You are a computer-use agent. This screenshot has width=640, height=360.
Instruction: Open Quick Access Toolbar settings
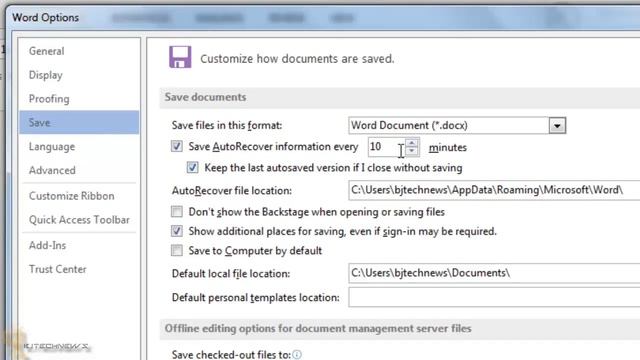coord(79,220)
